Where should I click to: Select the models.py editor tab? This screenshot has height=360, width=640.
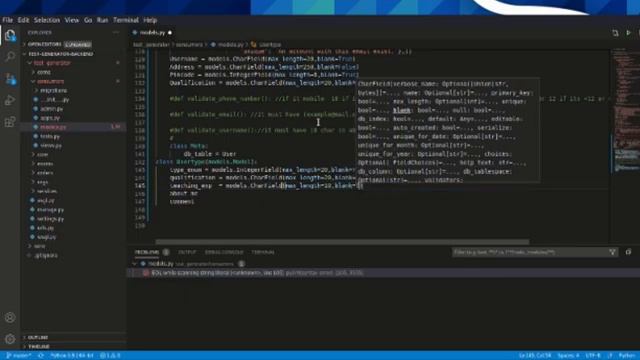coord(152,33)
